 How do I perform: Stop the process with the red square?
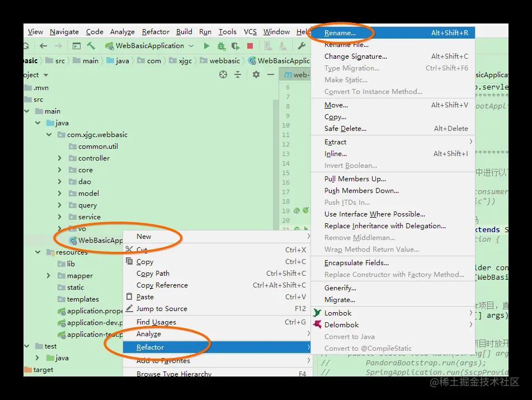pyautogui.click(x=250, y=46)
